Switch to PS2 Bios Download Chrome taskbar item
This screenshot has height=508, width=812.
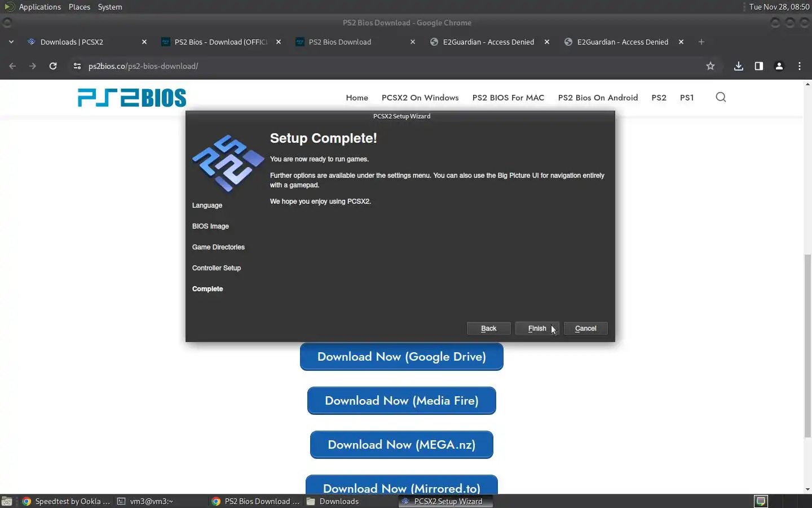pos(256,501)
